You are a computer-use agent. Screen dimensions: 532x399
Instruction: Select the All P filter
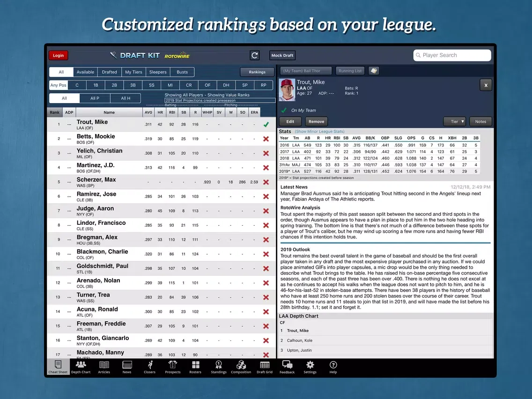point(95,98)
